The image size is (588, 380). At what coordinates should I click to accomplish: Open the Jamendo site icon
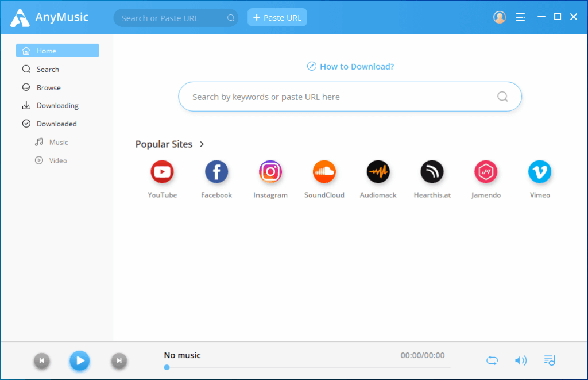(x=486, y=172)
